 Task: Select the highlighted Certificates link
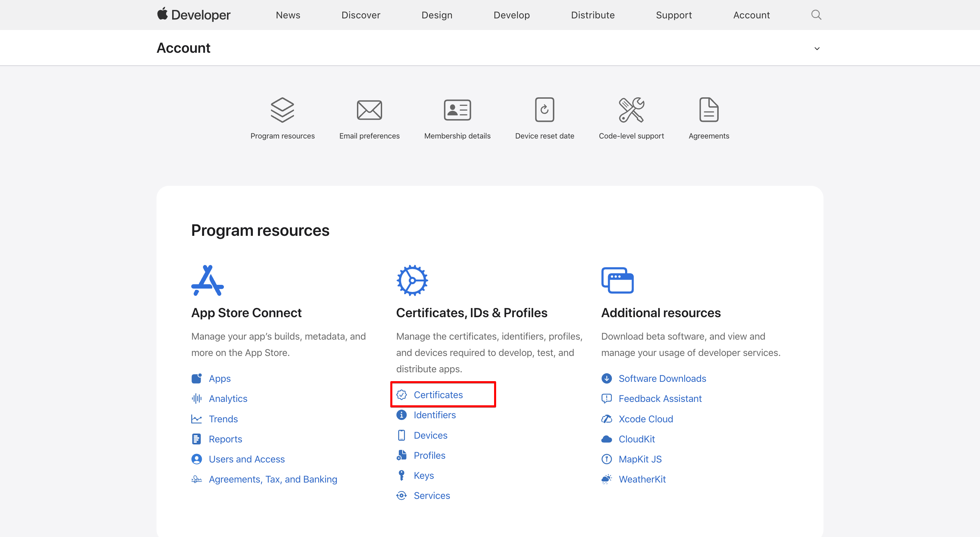[x=438, y=395]
